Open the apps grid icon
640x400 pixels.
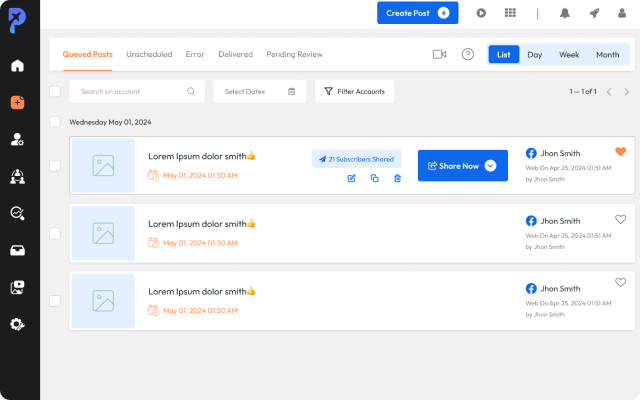[510, 13]
